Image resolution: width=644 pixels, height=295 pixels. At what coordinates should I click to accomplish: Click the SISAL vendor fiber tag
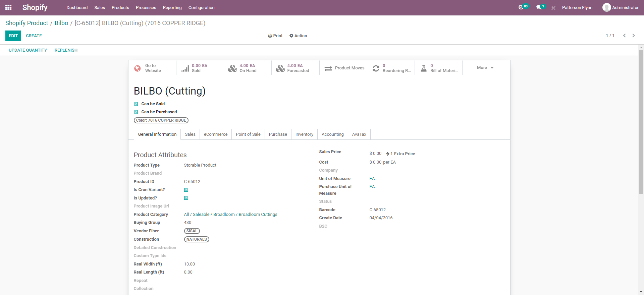click(x=192, y=231)
